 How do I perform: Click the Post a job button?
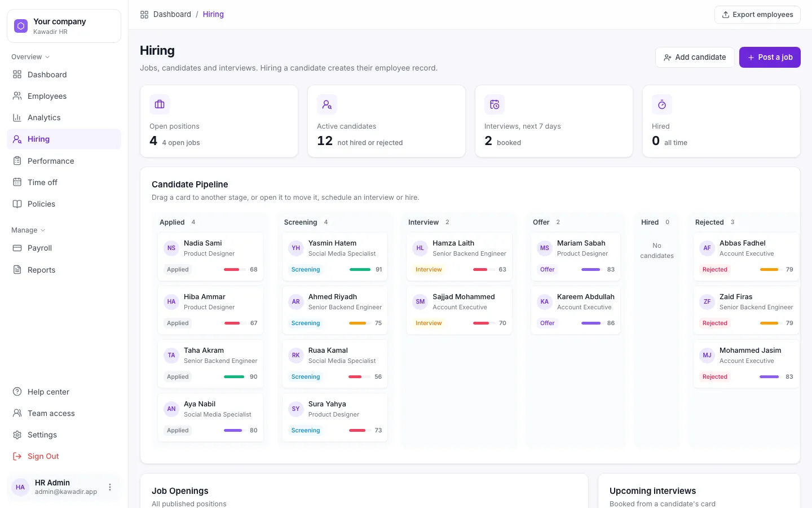tap(770, 57)
